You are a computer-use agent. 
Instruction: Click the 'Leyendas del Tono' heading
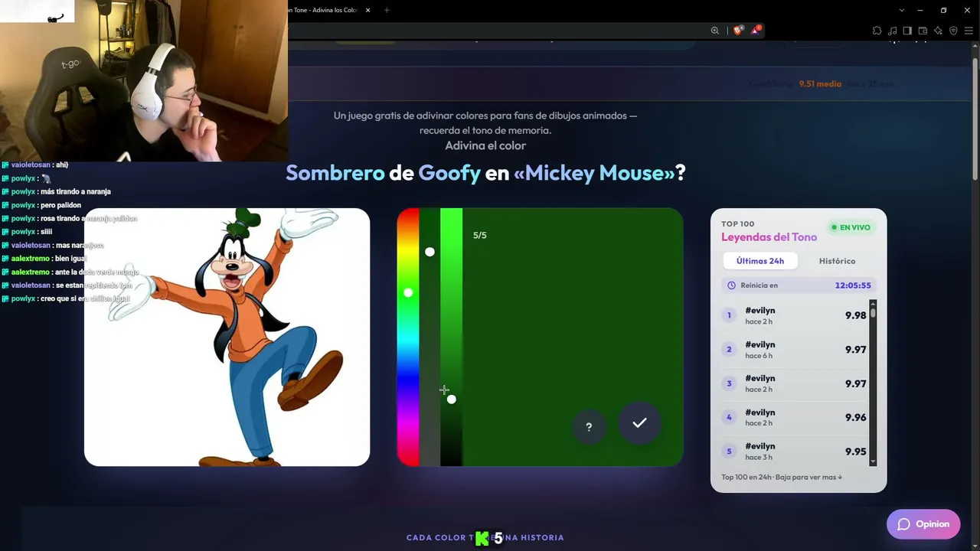(769, 237)
